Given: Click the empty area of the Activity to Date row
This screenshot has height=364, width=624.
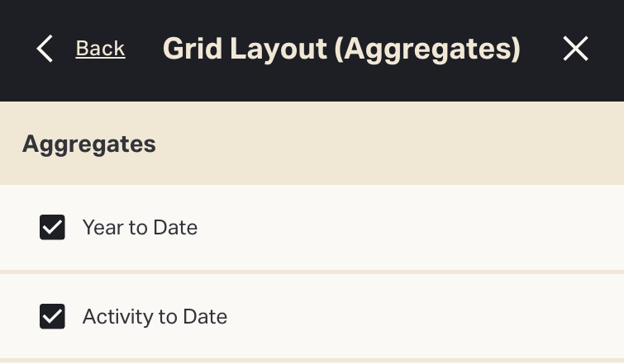Looking at the screenshot, I should click(413, 316).
